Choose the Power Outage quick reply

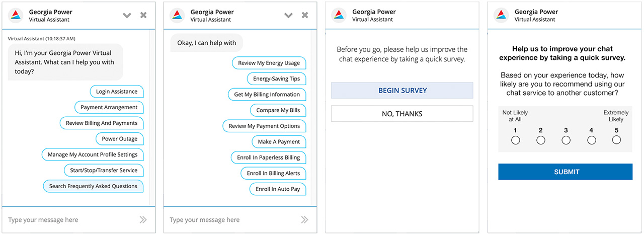click(x=120, y=139)
